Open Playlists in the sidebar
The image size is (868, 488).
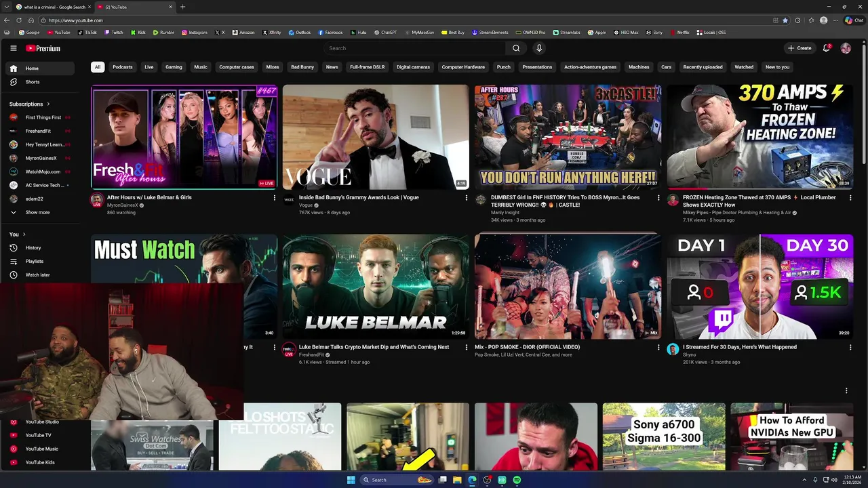tap(41, 261)
